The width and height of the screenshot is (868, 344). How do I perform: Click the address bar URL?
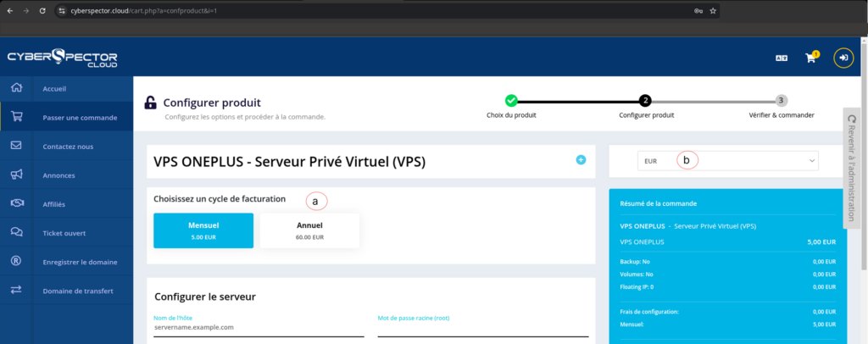click(143, 10)
